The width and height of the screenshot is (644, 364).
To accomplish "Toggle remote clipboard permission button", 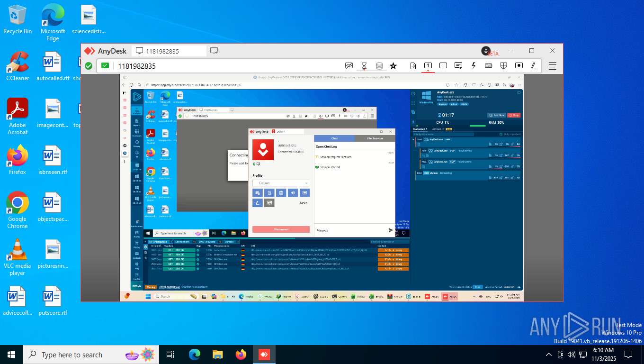I will pyautogui.click(x=281, y=192).
